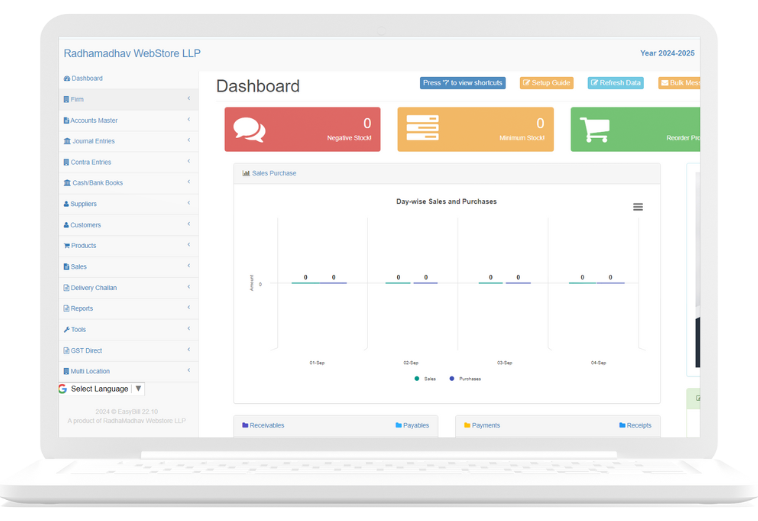Click the Payables tab label
The width and height of the screenshot is (758, 521).
[416, 425]
